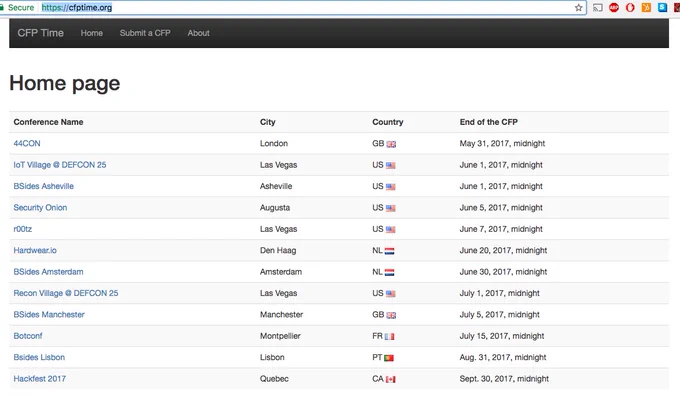
Task: Click the green Secure padlock indicator
Action: [17, 7]
